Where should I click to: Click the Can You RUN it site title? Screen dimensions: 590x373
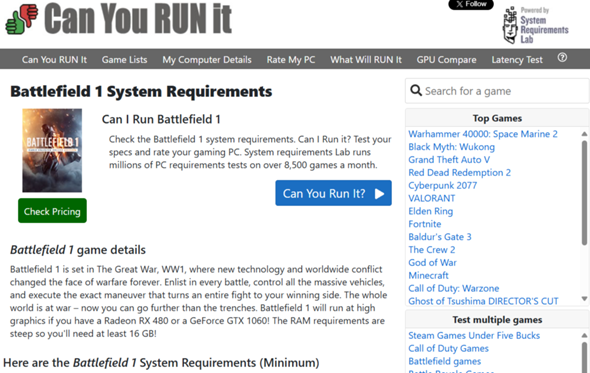pyautogui.click(x=138, y=18)
